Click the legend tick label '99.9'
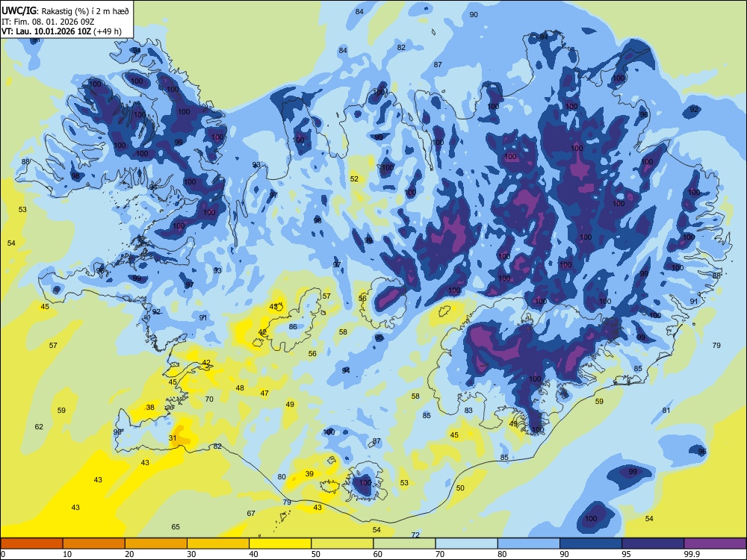747x560 pixels. (x=692, y=554)
